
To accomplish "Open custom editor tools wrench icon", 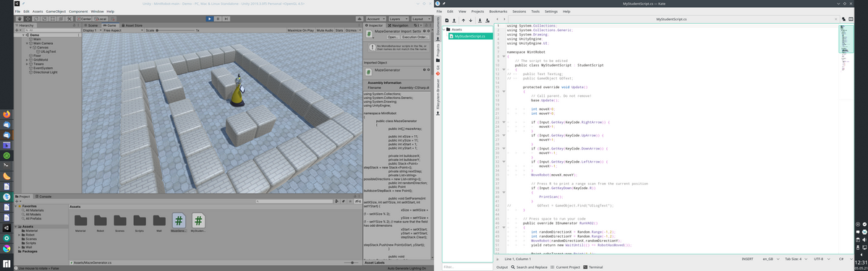I will [69, 19].
